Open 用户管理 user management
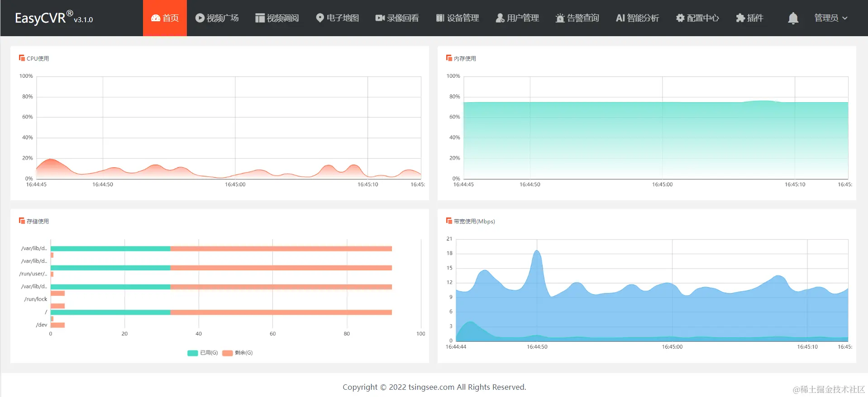 pos(517,18)
